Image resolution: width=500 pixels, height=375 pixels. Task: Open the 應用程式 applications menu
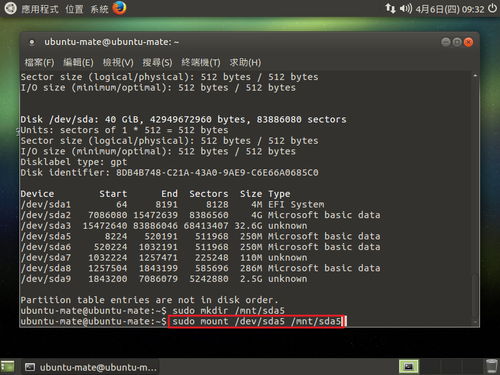pos(40,9)
